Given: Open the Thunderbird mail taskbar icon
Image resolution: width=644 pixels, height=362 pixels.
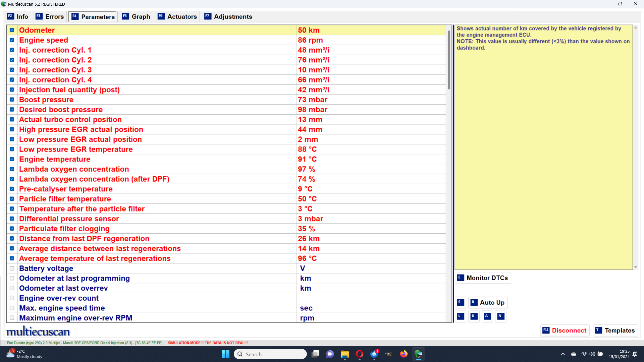Looking at the screenshot, I should coord(374,354).
